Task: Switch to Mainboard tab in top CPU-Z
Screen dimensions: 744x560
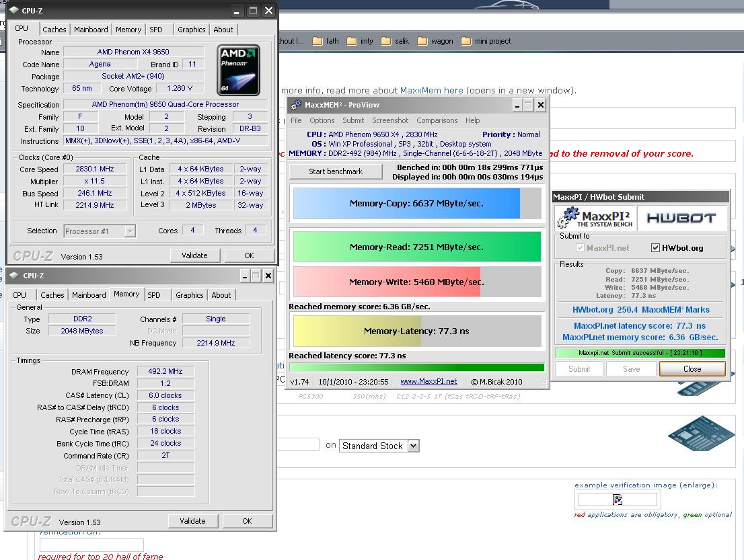Action: [x=91, y=30]
